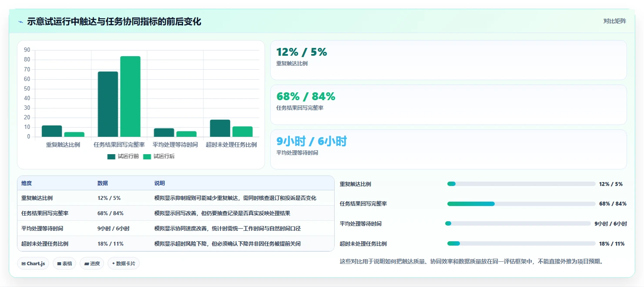
Task: Click the 重复触达比例 progress bar
Action: [521, 184]
